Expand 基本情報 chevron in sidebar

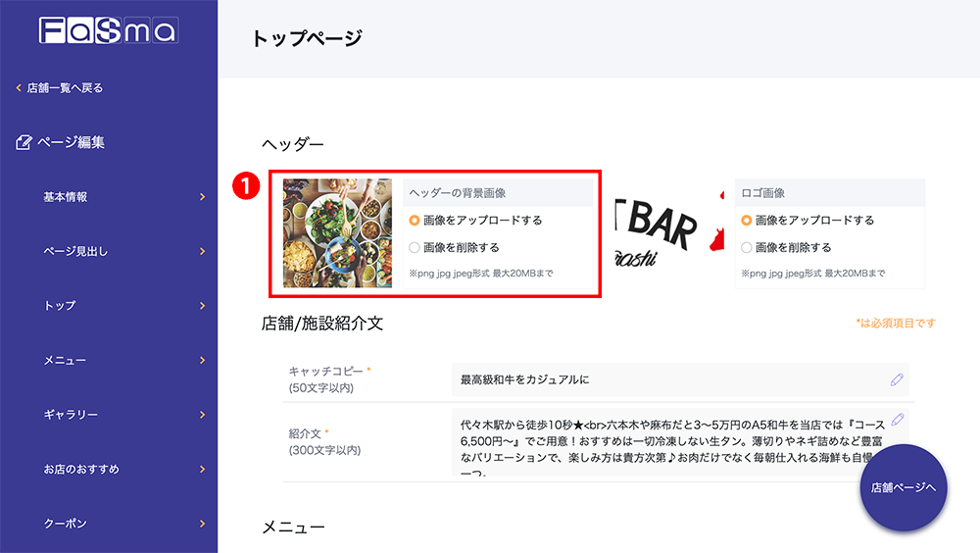pyautogui.click(x=202, y=197)
